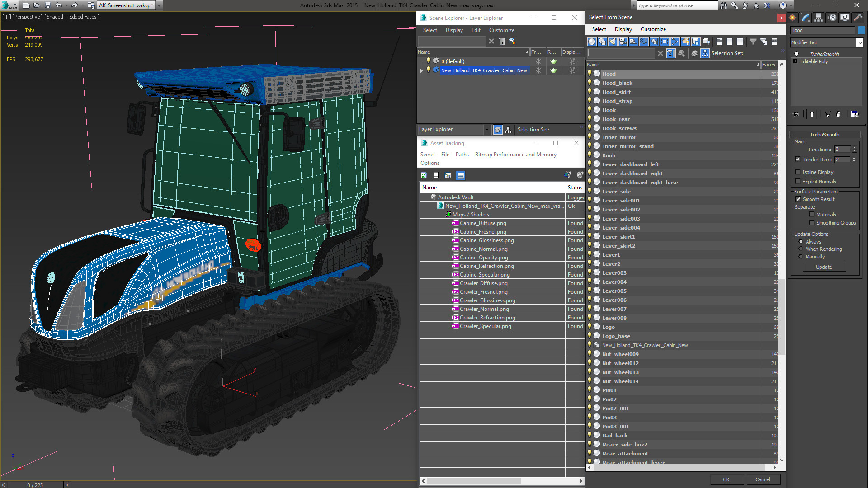Viewport: 868px width, 488px height.
Task: Open the Shaded + Edged Faces viewport menu
Action: 72,17
